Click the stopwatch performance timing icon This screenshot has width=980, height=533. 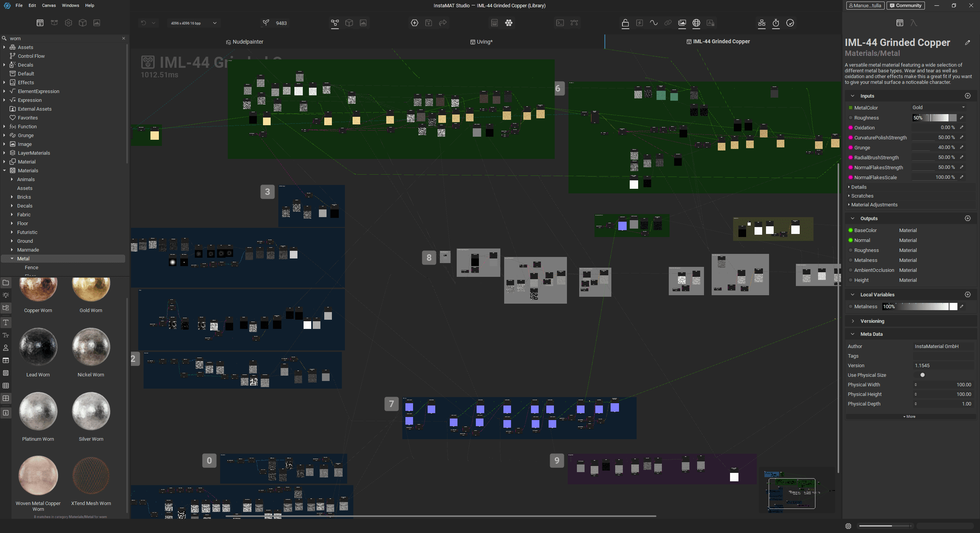pos(776,23)
